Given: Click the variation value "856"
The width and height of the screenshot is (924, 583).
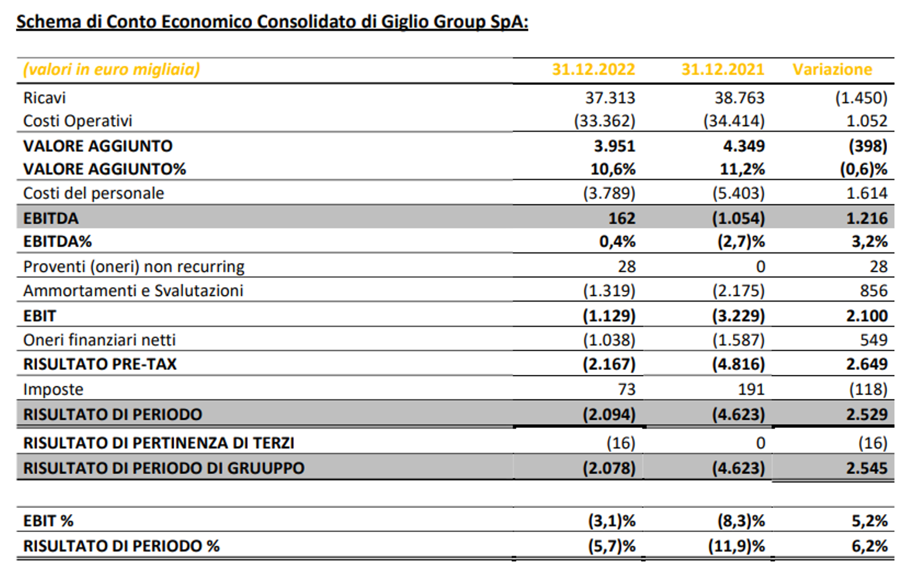Looking at the screenshot, I should pos(873,291).
